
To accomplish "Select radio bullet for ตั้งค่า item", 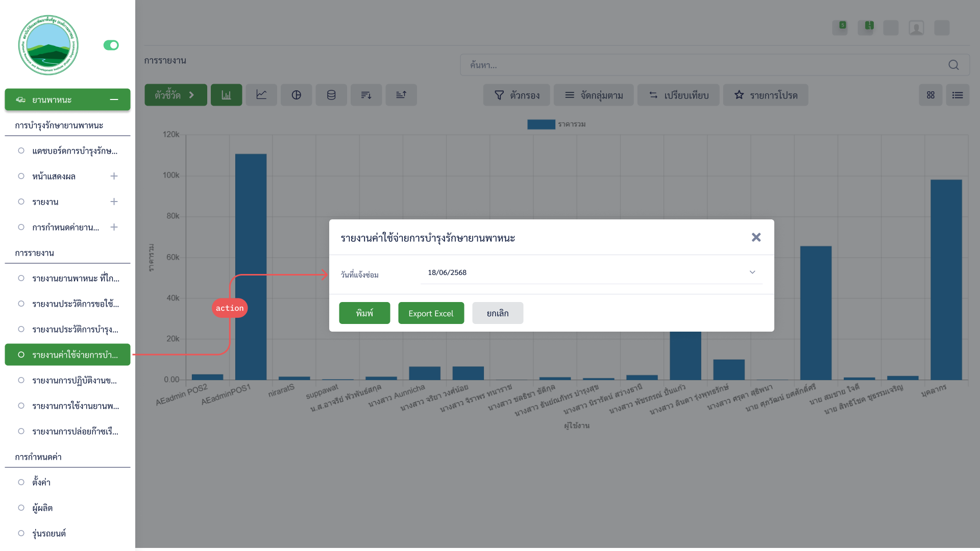I will point(21,482).
